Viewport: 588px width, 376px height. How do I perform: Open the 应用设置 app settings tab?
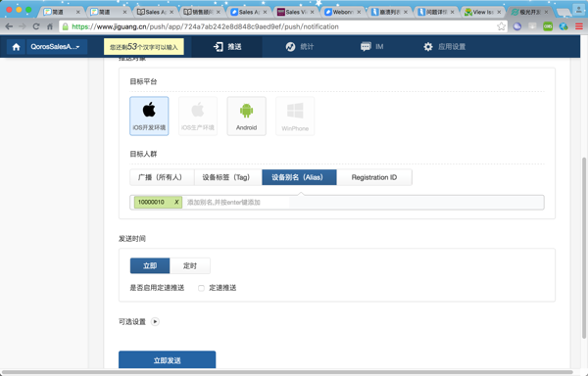pos(444,47)
